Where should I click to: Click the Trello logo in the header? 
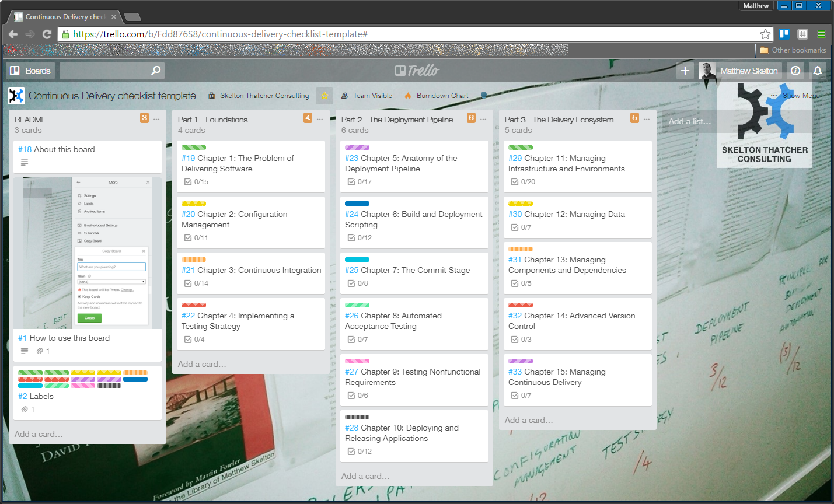click(x=417, y=71)
